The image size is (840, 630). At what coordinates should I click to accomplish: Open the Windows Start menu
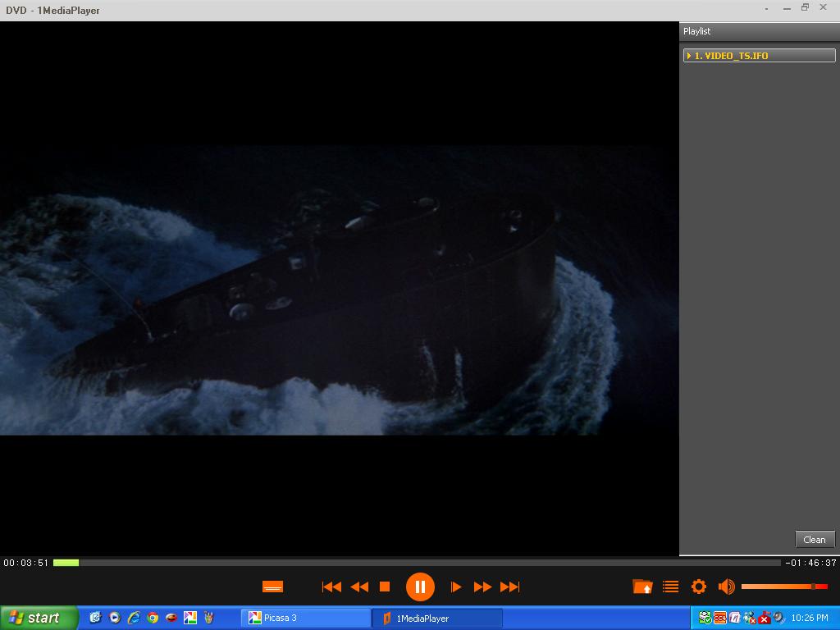tap(39, 618)
